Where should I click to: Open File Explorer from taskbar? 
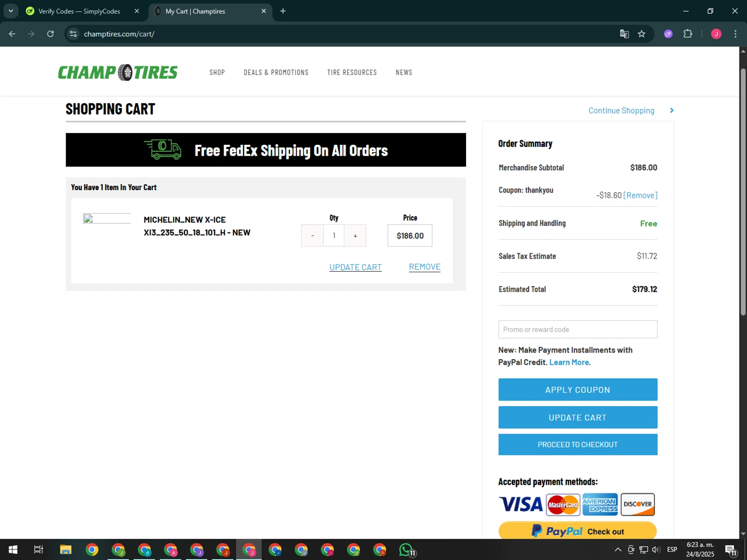click(x=66, y=550)
